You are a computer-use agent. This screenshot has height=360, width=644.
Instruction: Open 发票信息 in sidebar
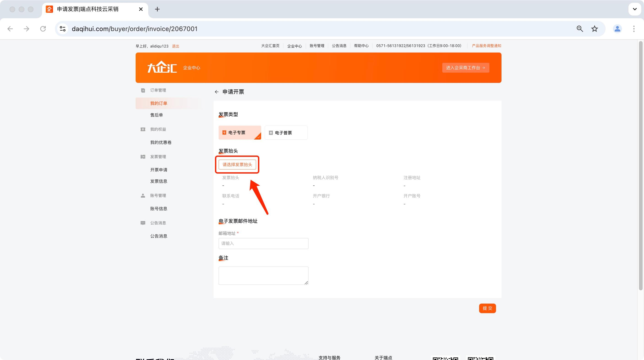[x=158, y=181]
